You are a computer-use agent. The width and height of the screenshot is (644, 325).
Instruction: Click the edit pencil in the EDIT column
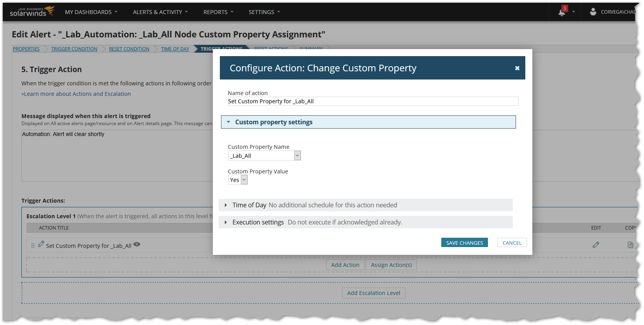tap(596, 245)
